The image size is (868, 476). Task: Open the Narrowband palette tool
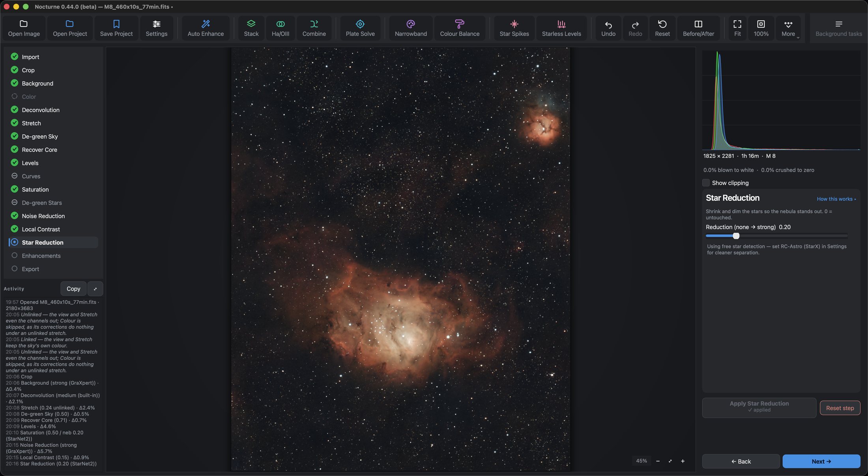click(411, 28)
